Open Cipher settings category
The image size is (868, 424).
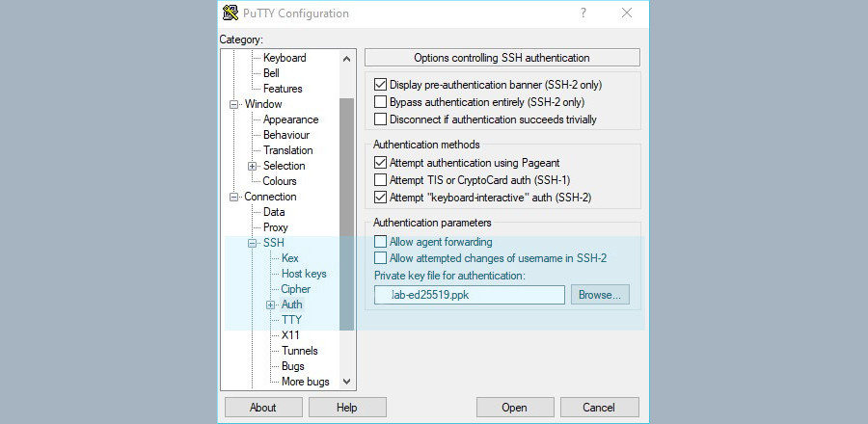pos(296,289)
